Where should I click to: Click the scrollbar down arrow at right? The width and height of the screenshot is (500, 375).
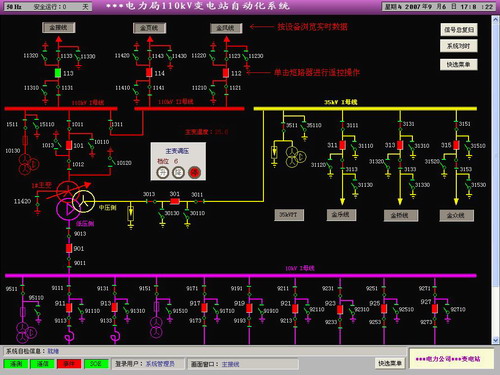[x=495, y=340]
